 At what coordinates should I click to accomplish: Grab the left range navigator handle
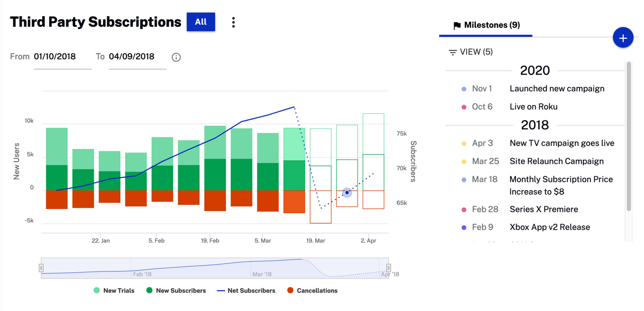41,268
